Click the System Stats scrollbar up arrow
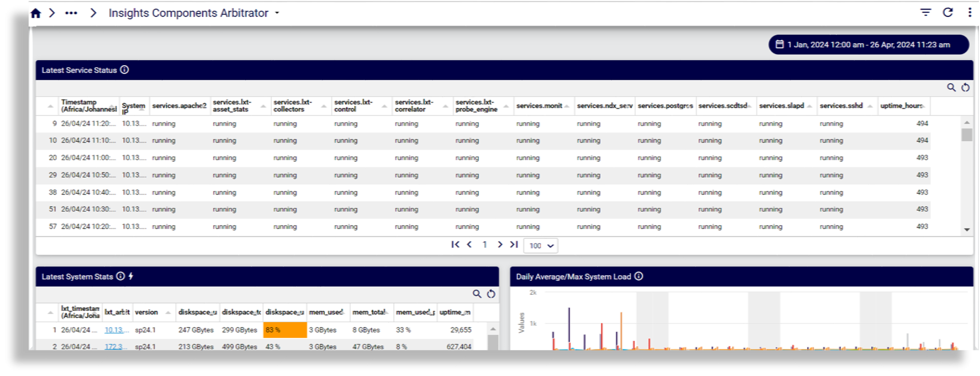980x376 pixels. pos(493,329)
